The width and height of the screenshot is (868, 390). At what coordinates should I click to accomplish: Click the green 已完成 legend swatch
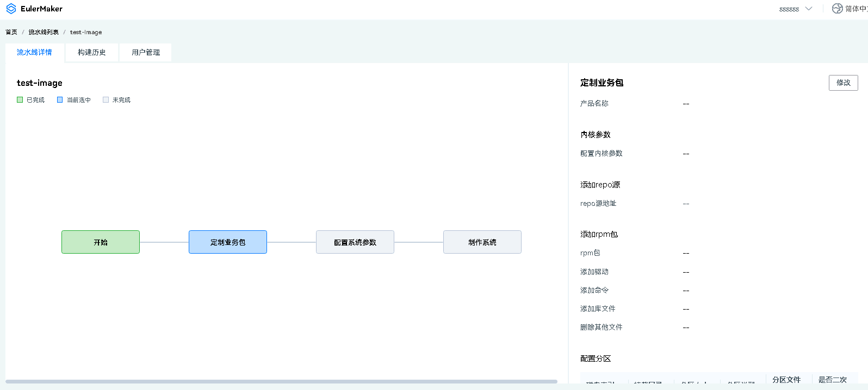20,100
